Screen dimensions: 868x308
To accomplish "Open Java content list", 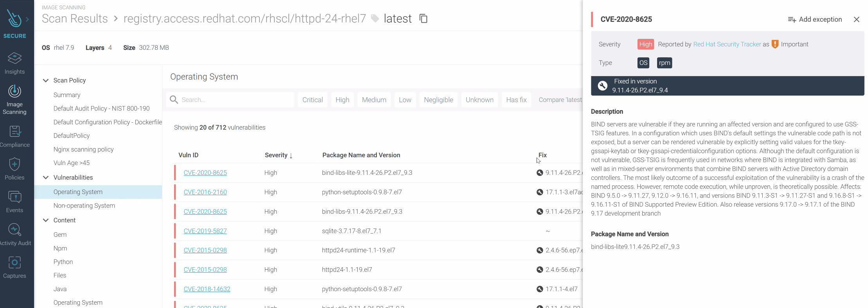I will 60,289.
